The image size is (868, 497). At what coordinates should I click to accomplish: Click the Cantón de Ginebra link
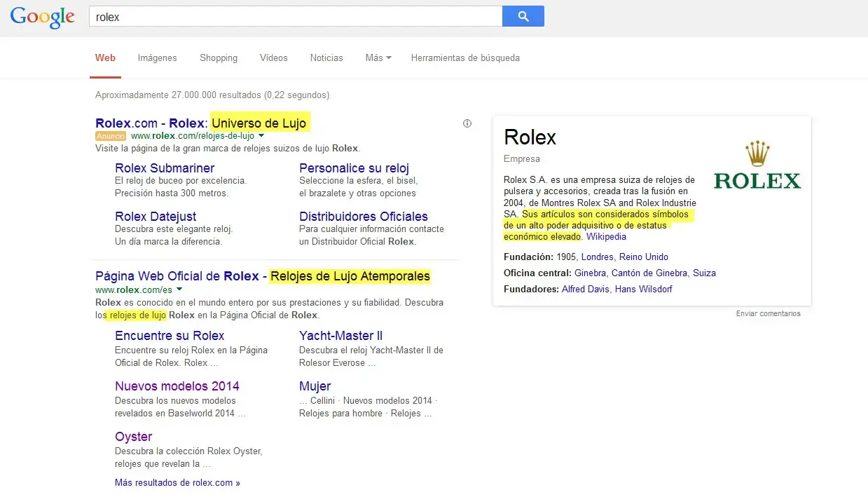(649, 273)
